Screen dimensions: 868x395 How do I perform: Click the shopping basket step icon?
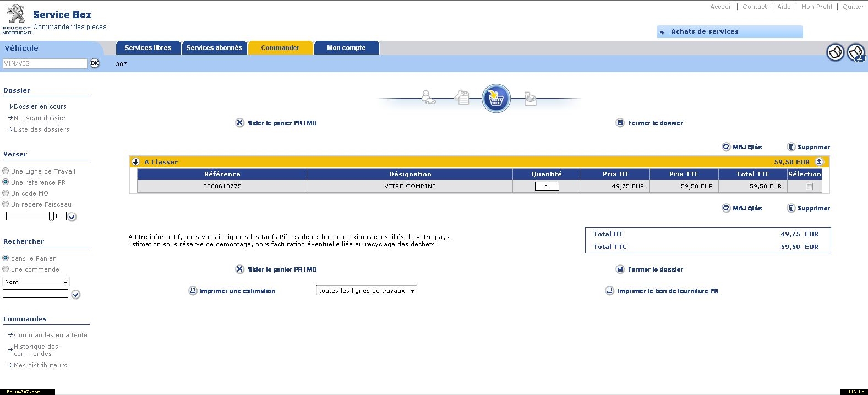click(x=496, y=99)
